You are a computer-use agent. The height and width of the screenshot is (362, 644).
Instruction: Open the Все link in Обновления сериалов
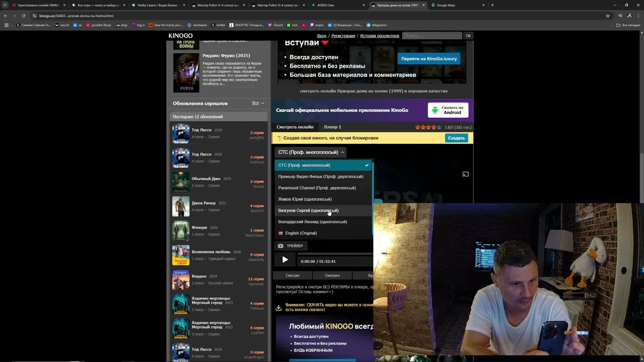click(x=258, y=103)
